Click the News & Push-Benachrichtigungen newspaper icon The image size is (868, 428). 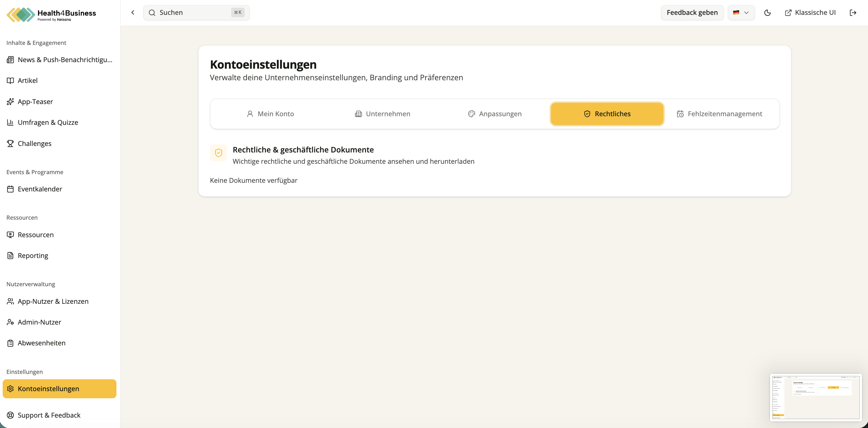[10, 60]
